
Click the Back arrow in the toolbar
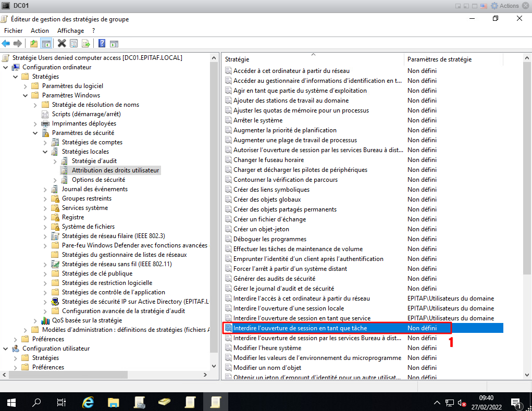tap(6, 43)
